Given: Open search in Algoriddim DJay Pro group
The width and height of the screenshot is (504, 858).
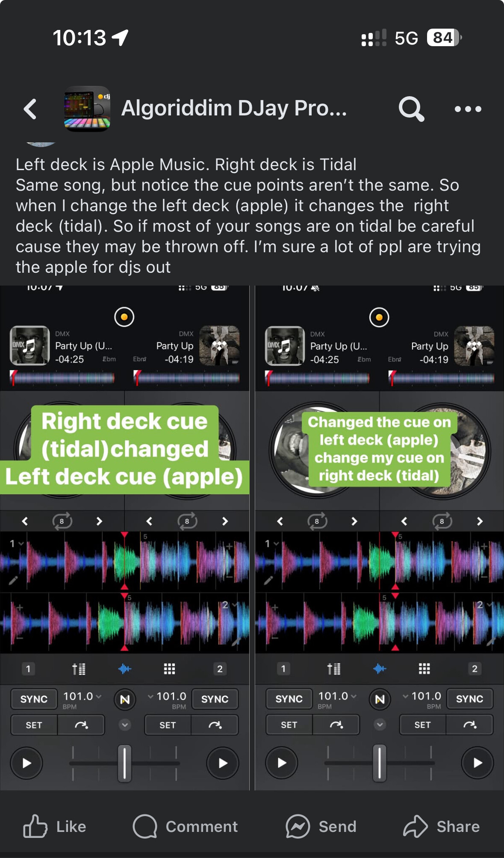Looking at the screenshot, I should [411, 109].
